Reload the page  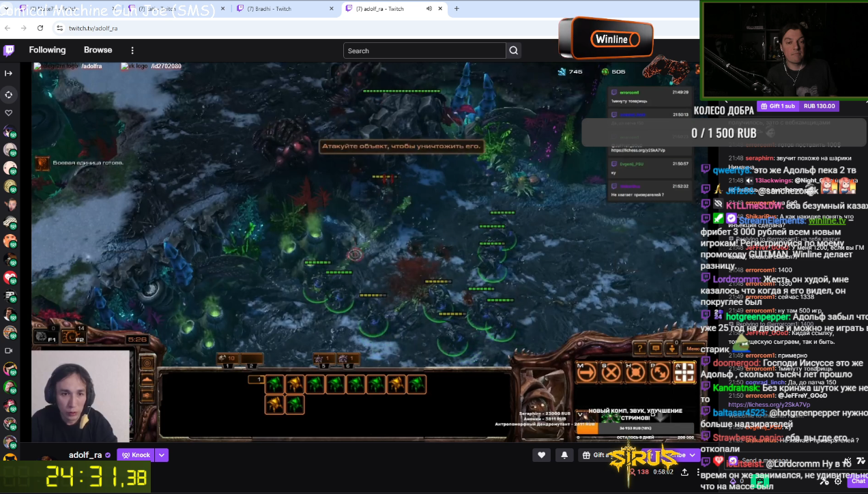click(x=40, y=28)
